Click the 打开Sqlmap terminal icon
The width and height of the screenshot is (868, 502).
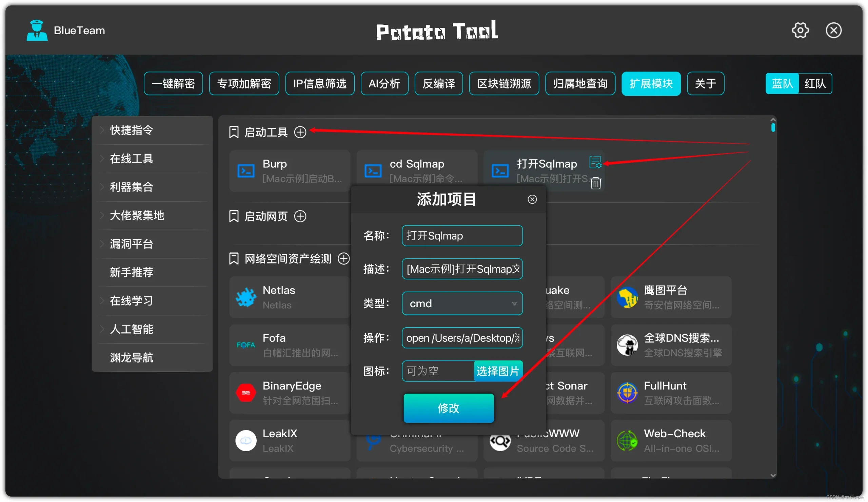click(x=500, y=171)
